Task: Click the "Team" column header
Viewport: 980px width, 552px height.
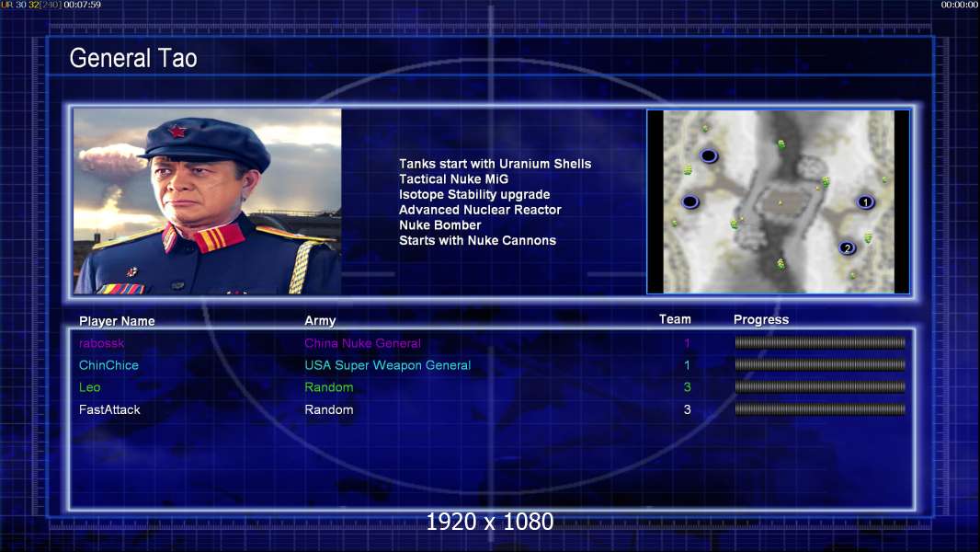Action: click(675, 319)
